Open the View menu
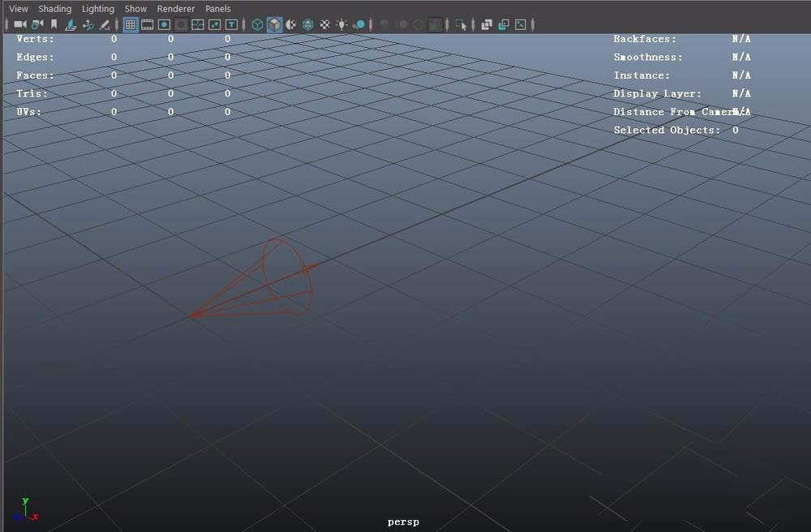811x532 pixels. [19, 9]
